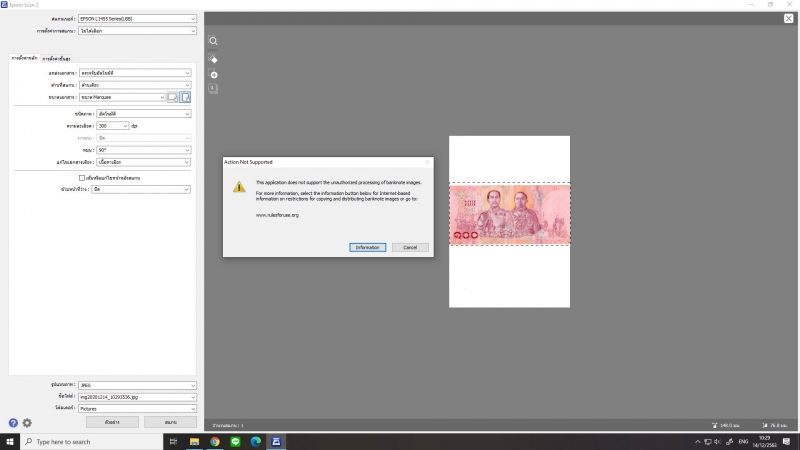800x450 pixels.
Task: Open the document source dropdown
Action: click(x=135, y=73)
